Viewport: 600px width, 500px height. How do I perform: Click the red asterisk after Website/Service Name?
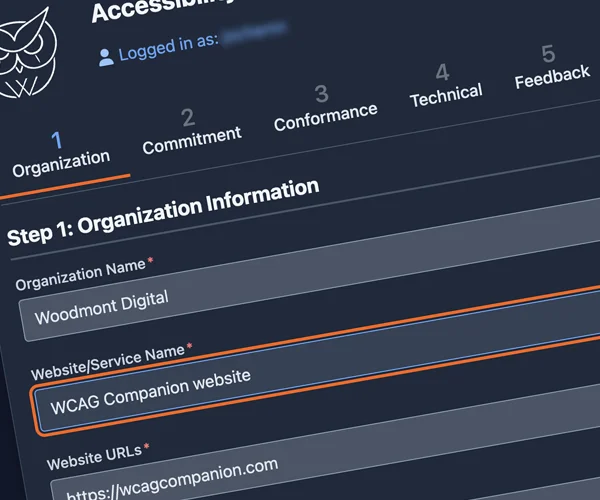(x=190, y=346)
